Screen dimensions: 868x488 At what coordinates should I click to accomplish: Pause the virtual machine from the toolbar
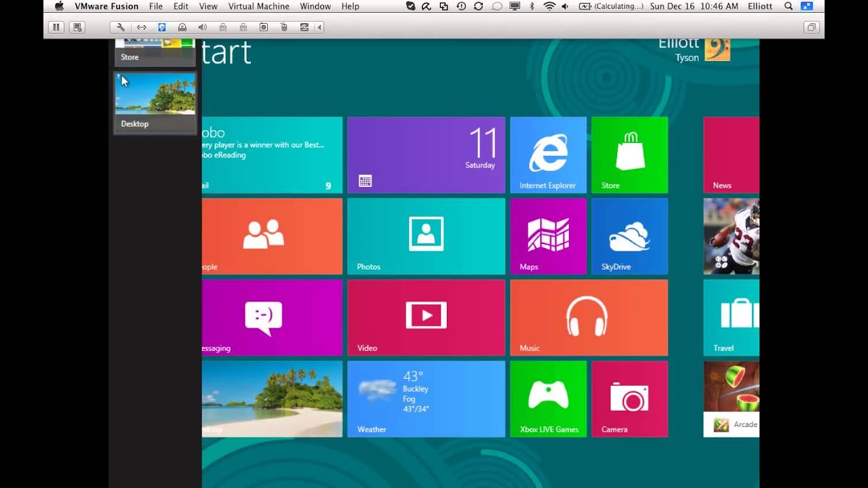[56, 27]
